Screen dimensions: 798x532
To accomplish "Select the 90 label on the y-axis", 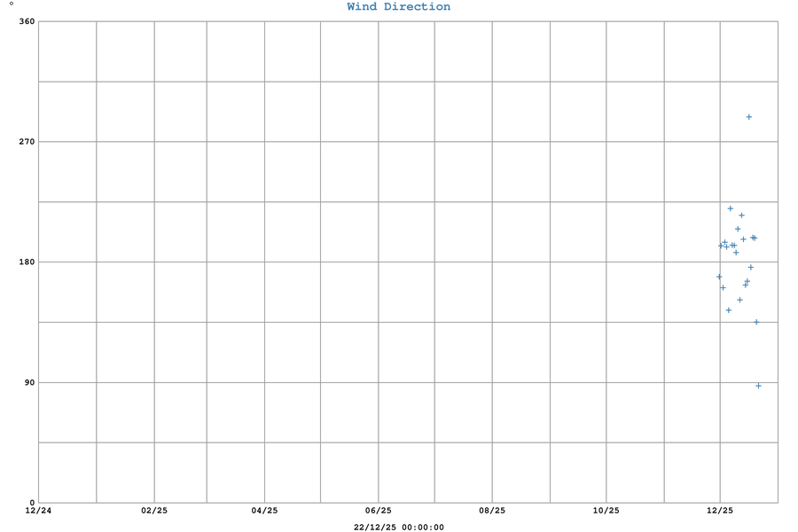I will coord(28,382).
